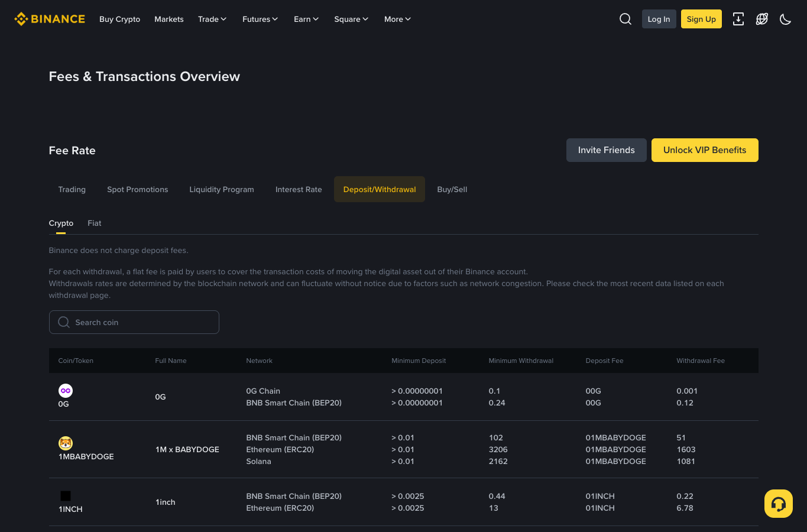Open the language globe icon
Image resolution: width=807 pixels, height=532 pixels.
[762, 19]
